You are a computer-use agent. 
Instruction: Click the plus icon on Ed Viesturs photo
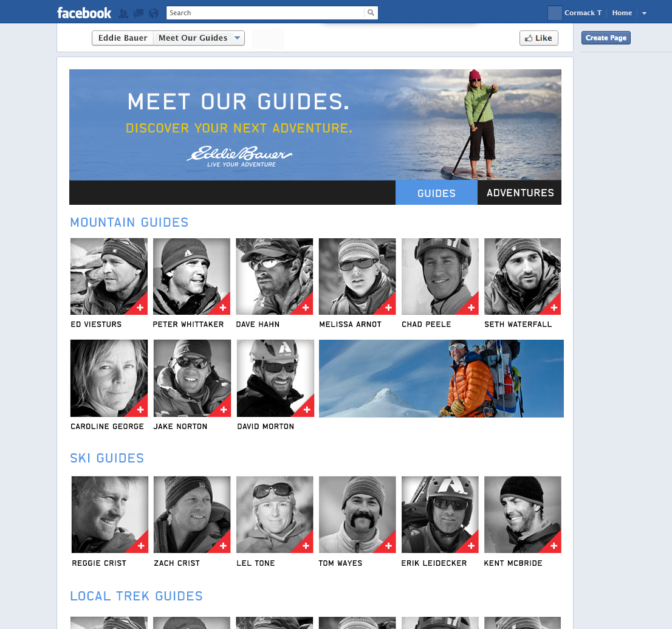(140, 308)
